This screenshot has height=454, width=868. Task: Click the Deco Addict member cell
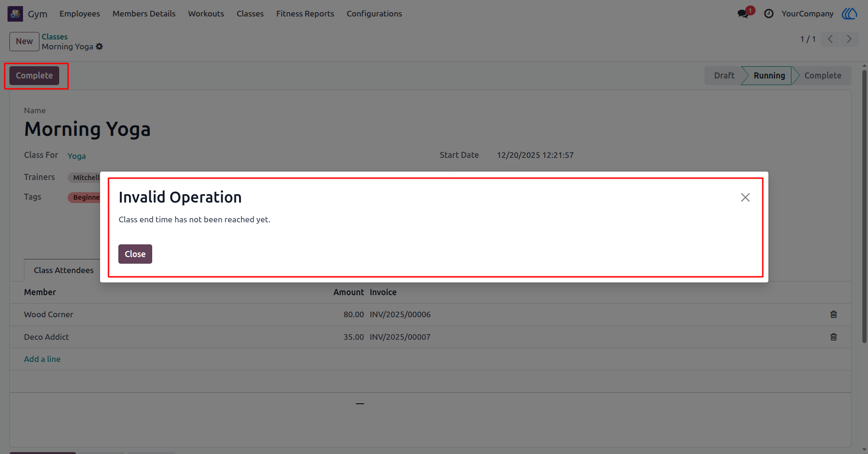[46, 337]
